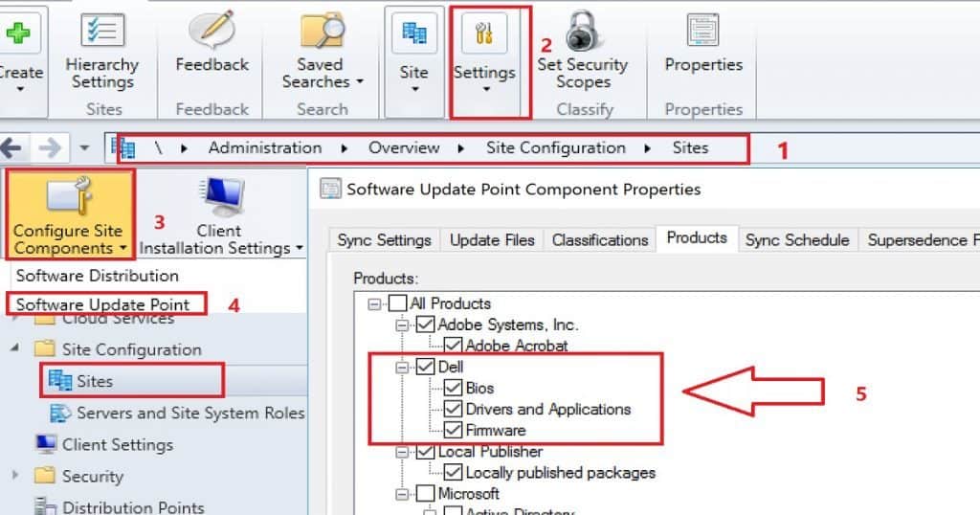The image size is (980, 515).
Task: Click the forward navigation arrow
Action: pyautogui.click(x=50, y=148)
